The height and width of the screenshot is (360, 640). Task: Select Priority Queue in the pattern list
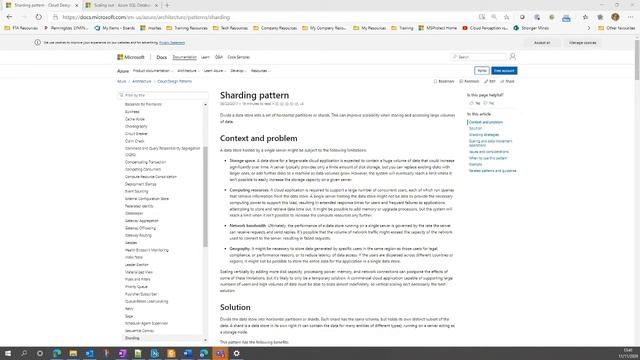click(136, 287)
